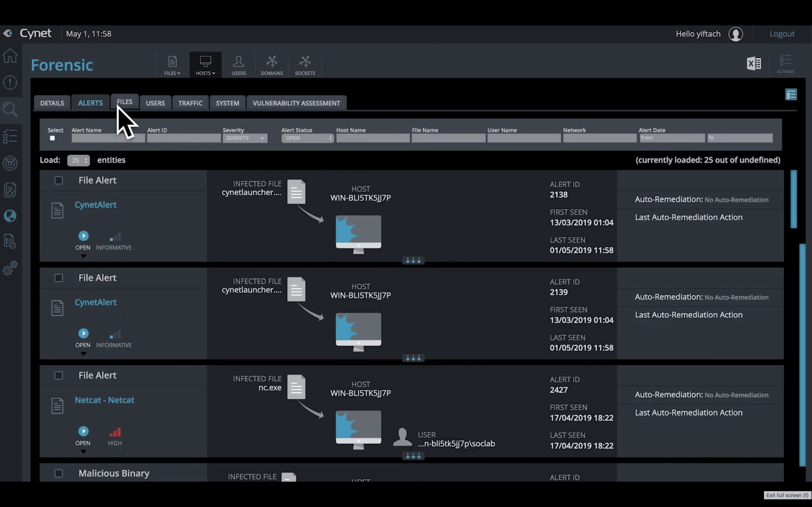Enable checkbox for Netcat alert row
Viewport: 812px width, 507px height.
click(58, 375)
